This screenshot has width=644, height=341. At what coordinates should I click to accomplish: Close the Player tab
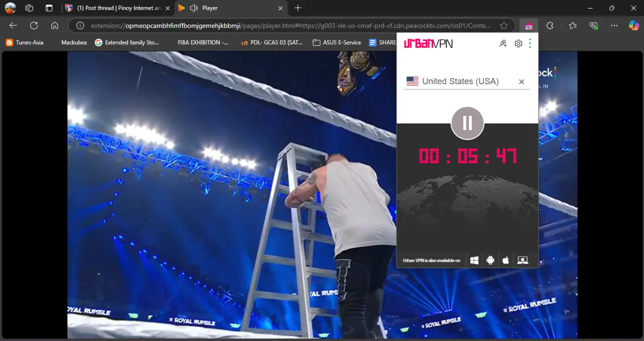[281, 8]
